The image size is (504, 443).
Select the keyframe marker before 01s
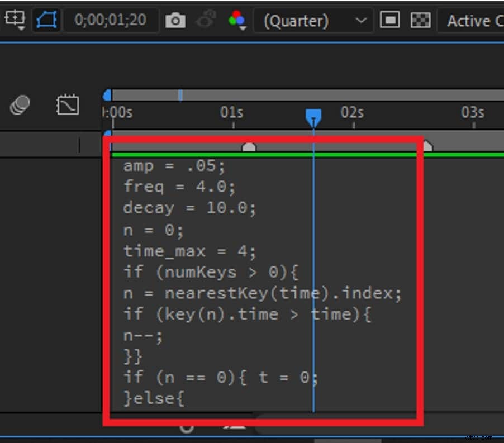click(x=250, y=146)
